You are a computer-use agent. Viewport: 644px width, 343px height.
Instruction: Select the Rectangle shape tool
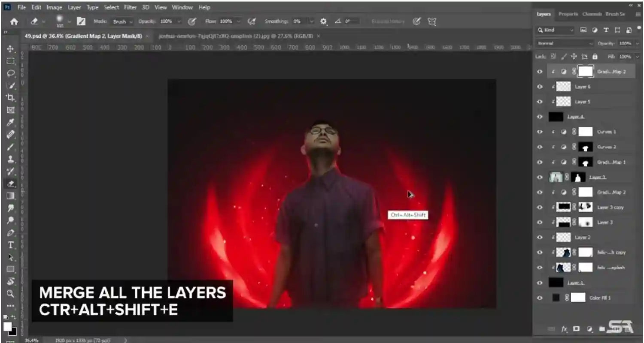(x=10, y=270)
